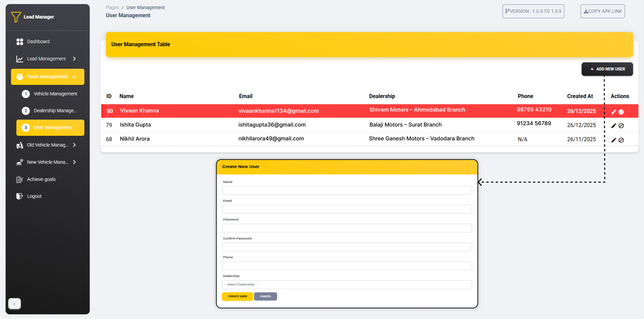Edit user Nikhil Arora with pencil icon
The height and width of the screenshot is (319, 644).
click(614, 140)
